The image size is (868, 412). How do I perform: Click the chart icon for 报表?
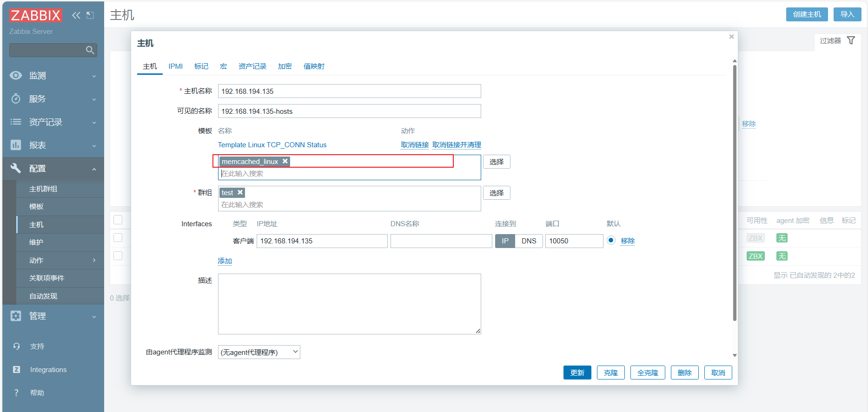point(16,145)
